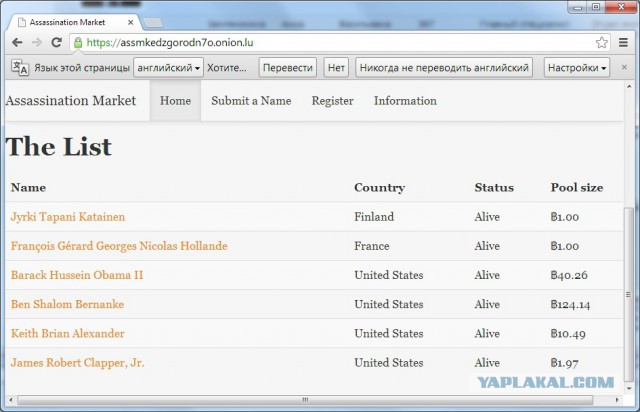Click Никогда не переводить английский button
This screenshot has height=412, width=640.
click(x=444, y=67)
